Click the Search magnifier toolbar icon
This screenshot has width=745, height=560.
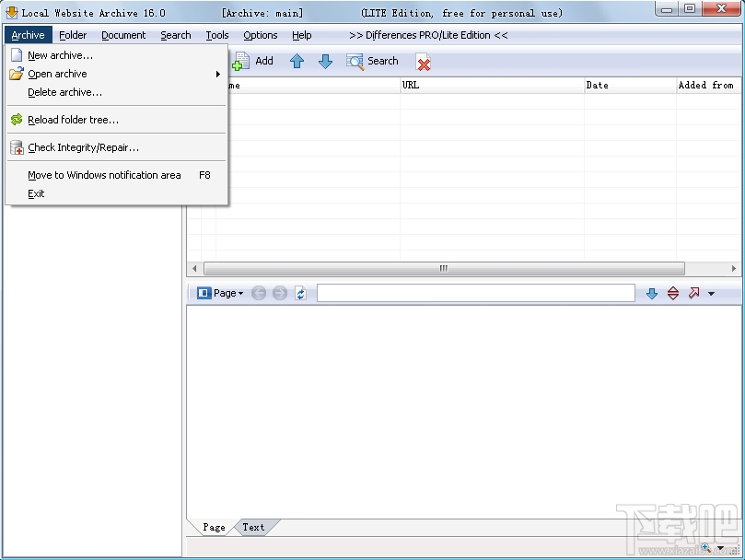click(355, 62)
